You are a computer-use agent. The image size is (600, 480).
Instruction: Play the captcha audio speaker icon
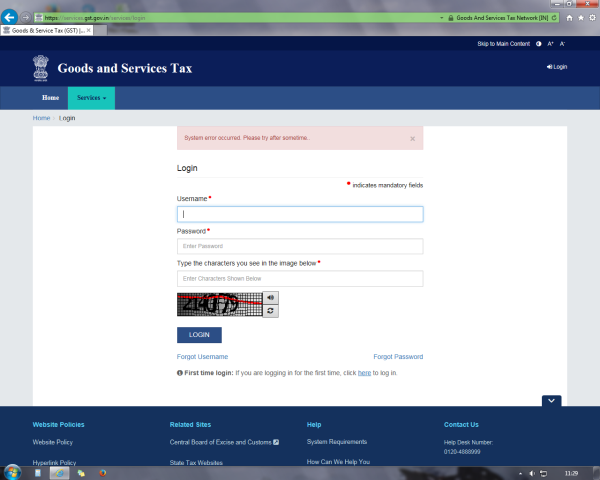pos(271,298)
